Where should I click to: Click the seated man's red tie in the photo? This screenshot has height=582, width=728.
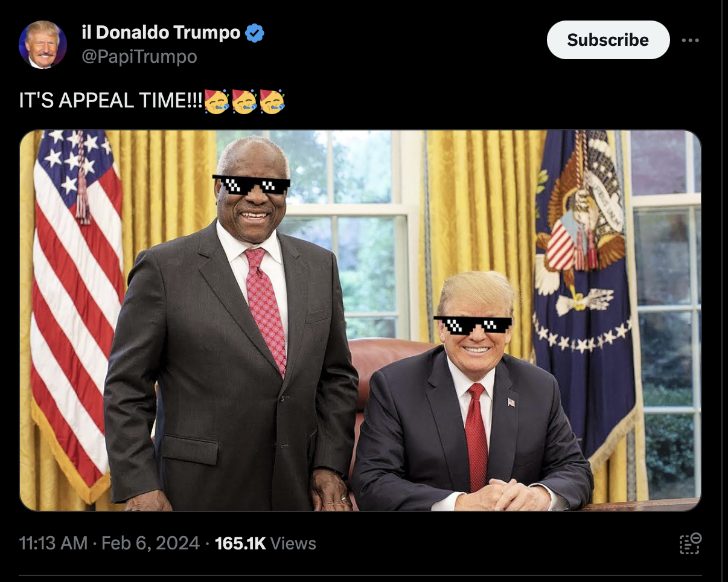(477, 436)
